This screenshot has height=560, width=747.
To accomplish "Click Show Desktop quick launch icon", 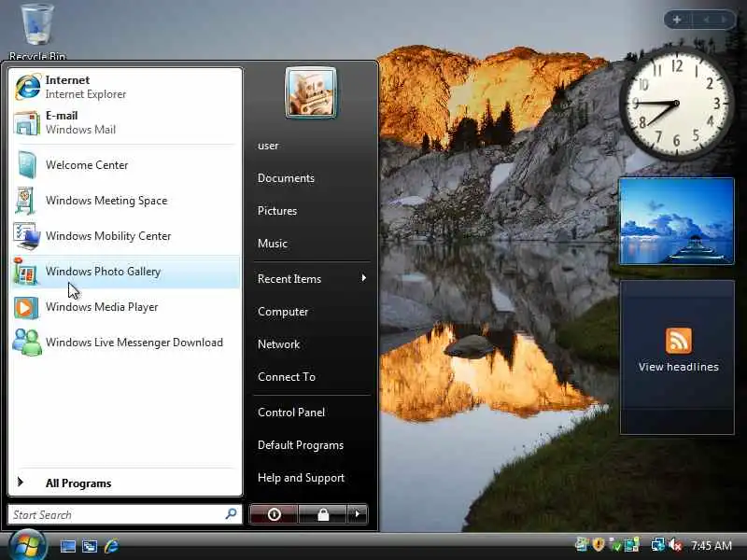I will [x=67, y=546].
